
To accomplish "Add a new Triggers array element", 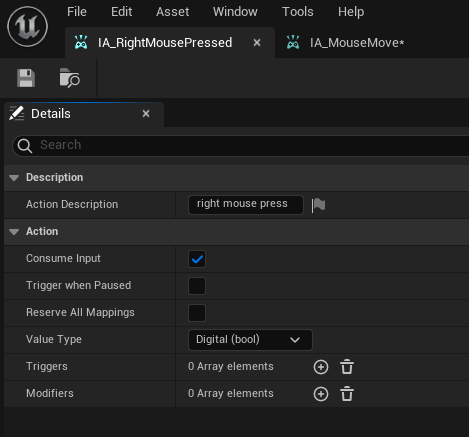I will point(321,367).
